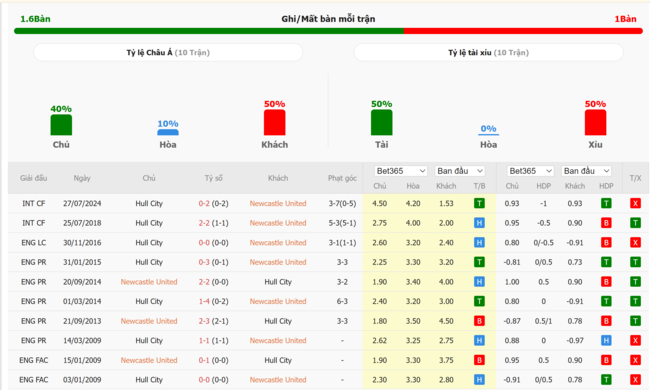Click the handicap value 0.5/1
The height and width of the screenshot is (390, 650).
pyautogui.click(x=543, y=321)
